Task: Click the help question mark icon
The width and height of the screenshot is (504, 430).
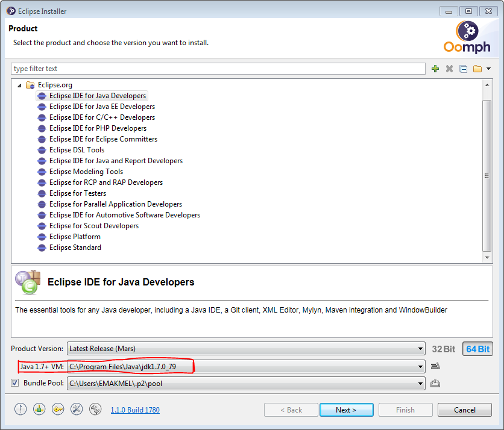Action: (20, 410)
